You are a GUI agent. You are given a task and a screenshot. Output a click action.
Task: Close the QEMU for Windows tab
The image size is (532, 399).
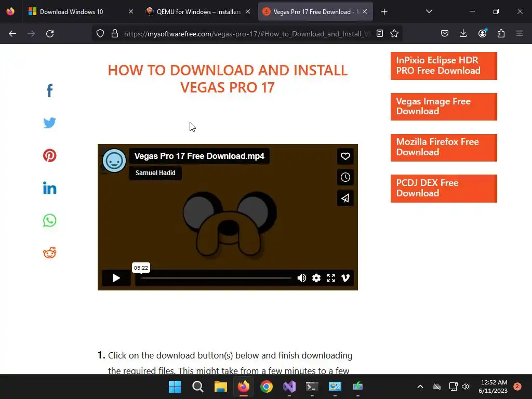tap(248, 11)
